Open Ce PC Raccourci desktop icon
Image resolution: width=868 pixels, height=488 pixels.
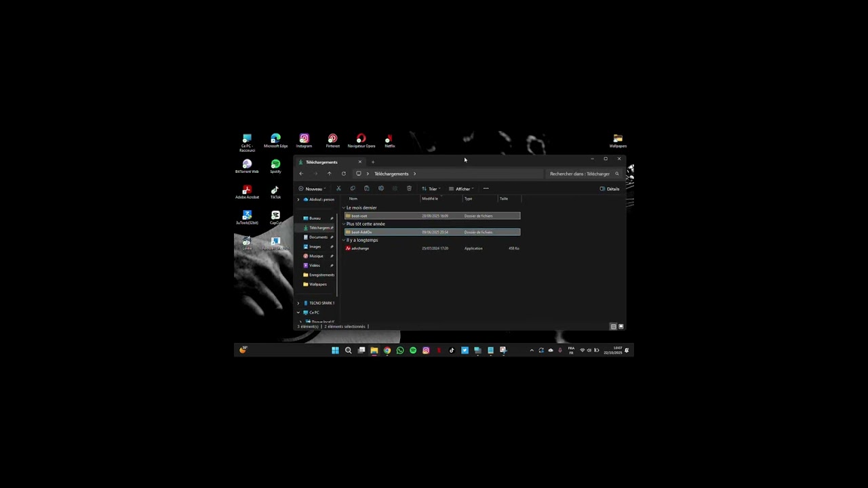click(x=247, y=142)
